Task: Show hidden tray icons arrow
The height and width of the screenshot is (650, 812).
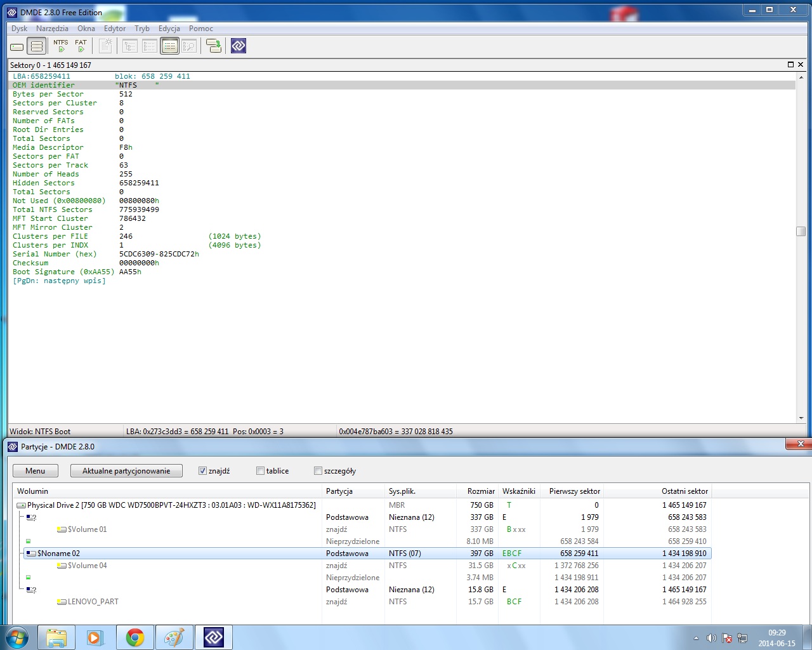Action: click(696, 638)
